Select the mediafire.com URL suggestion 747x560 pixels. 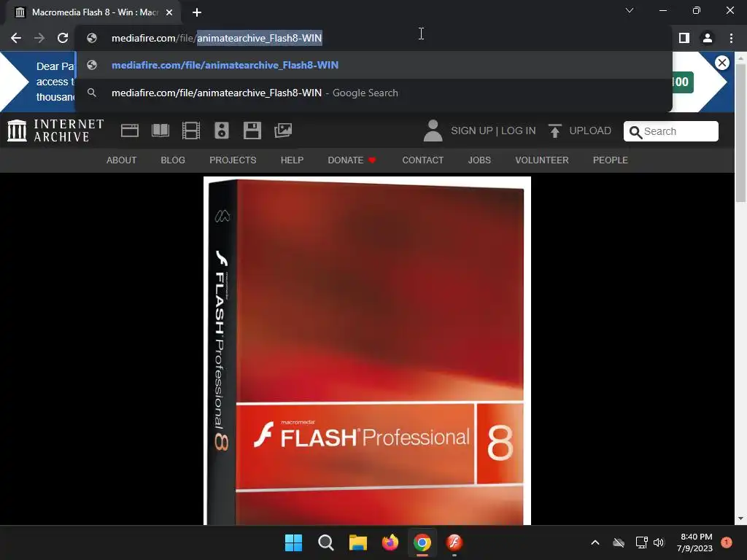[x=373, y=65]
